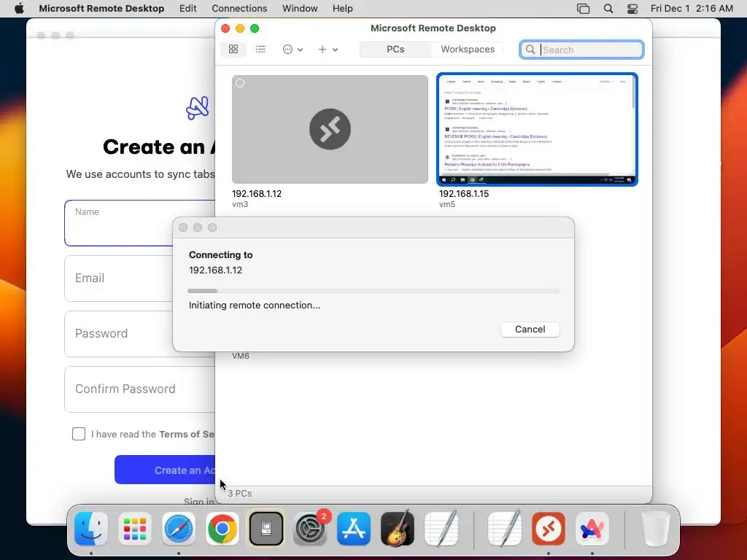Open Trash from the Dock

tap(656, 529)
